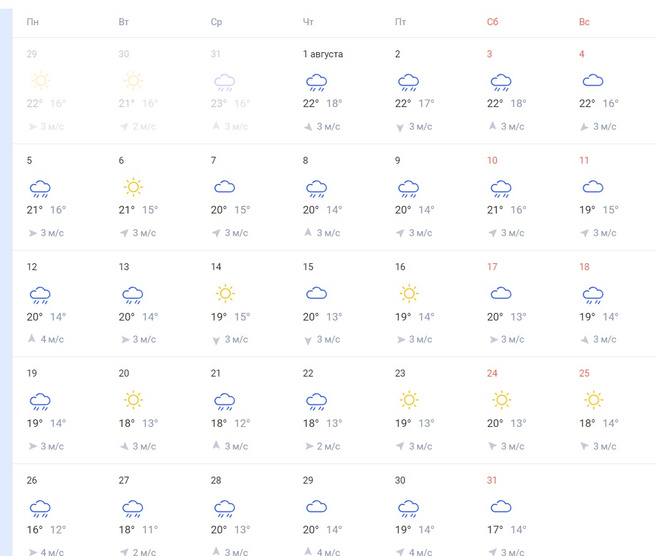Select the red date number 18
Viewport: 656px width, 556px height.
coord(584,267)
